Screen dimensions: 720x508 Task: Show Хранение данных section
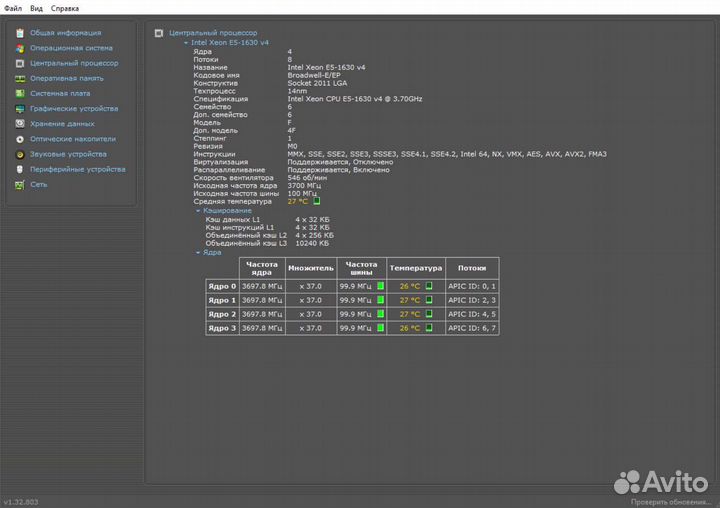pos(62,124)
